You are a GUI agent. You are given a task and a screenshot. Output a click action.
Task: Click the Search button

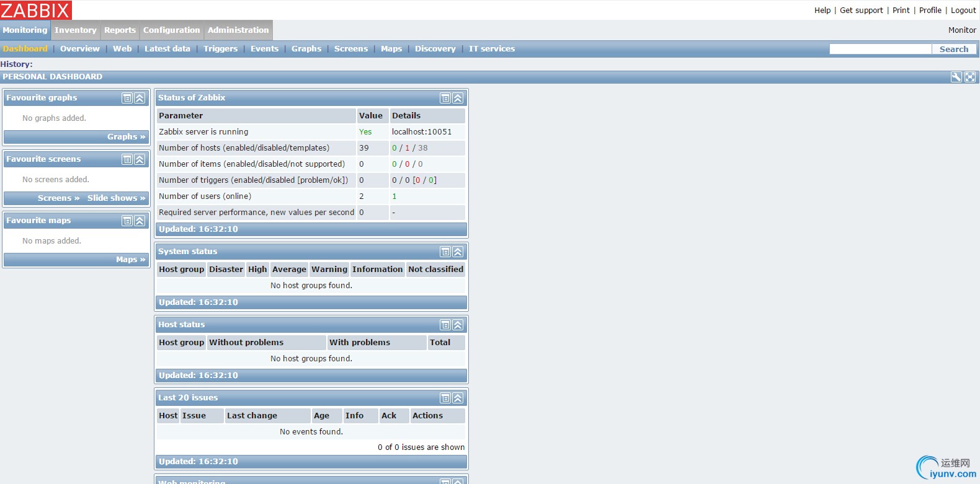coord(954,49)
